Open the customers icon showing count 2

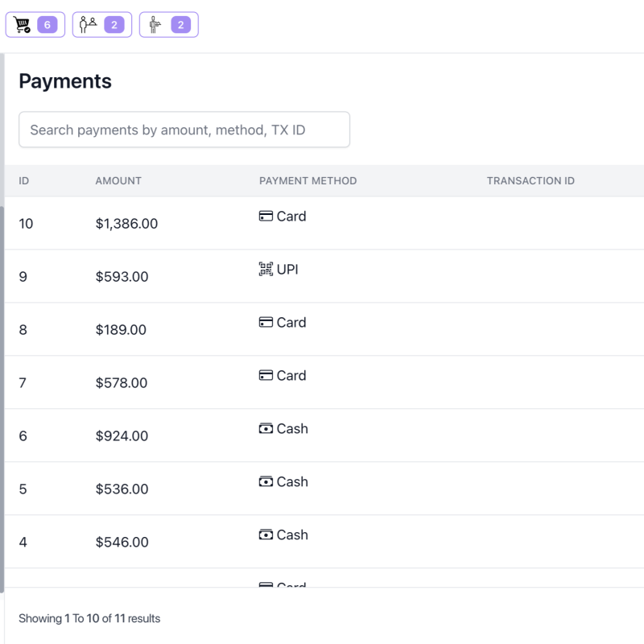tap(89, 24)
